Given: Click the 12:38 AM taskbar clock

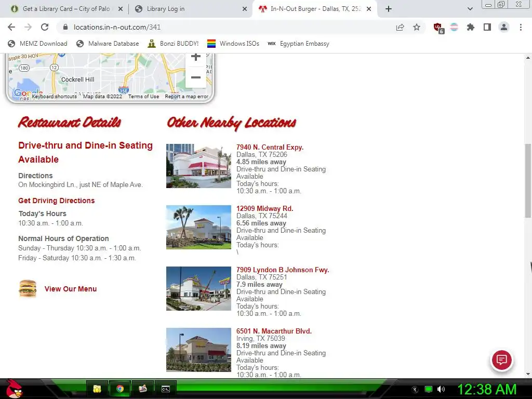Looking at the screenshot, I should coord(487,389).
